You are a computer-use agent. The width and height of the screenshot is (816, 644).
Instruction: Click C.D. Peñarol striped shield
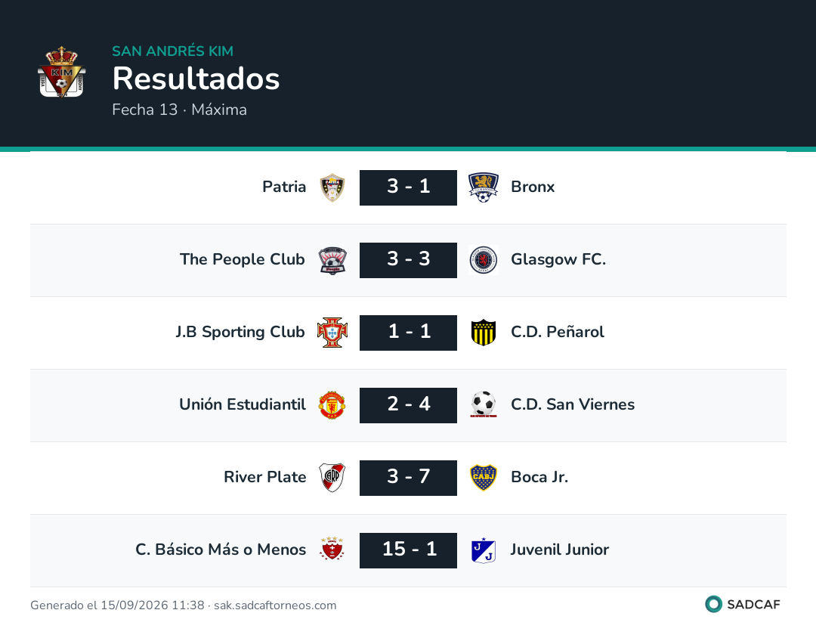tap(483, 333)
